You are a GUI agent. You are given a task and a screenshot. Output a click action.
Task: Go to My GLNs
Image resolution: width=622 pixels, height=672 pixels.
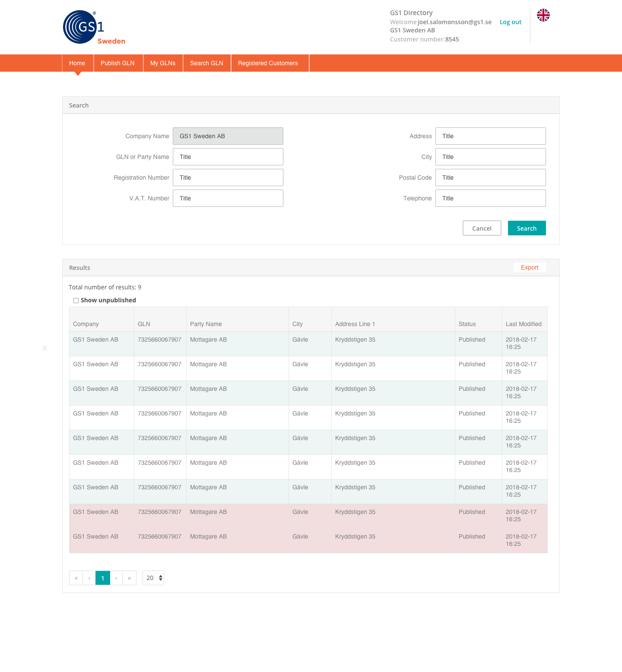coord(163,63)
